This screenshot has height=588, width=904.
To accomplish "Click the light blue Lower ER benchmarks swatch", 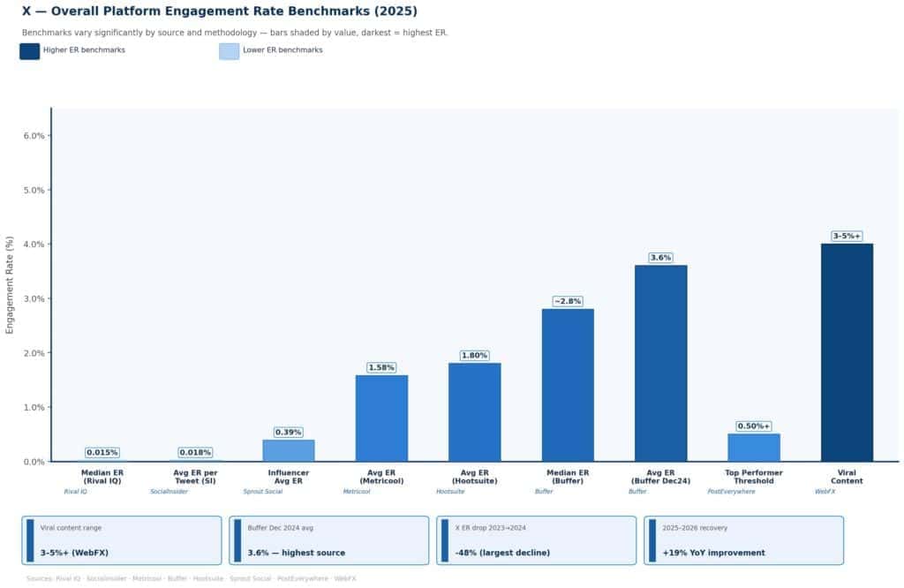I will (x=229, y=51).
